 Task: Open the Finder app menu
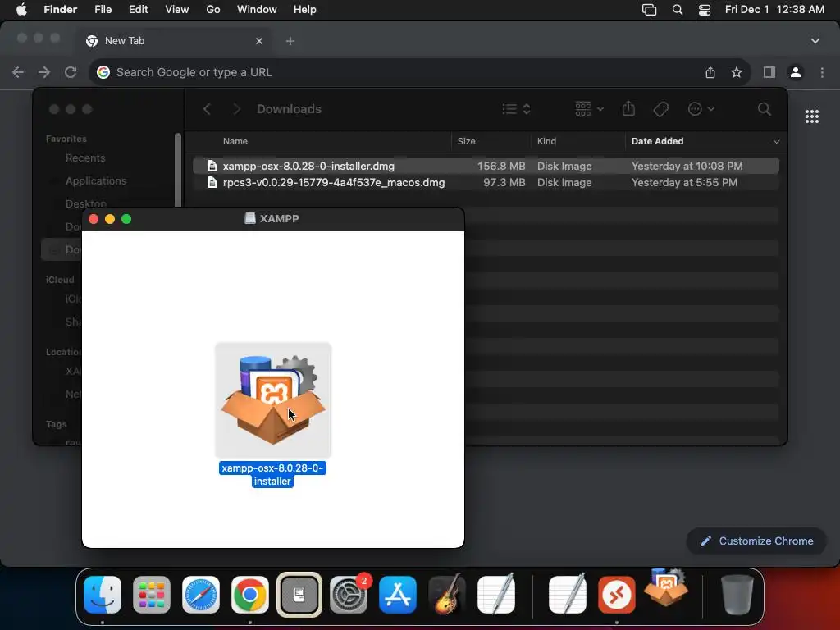pyautogui.click(x=61, y=10)
